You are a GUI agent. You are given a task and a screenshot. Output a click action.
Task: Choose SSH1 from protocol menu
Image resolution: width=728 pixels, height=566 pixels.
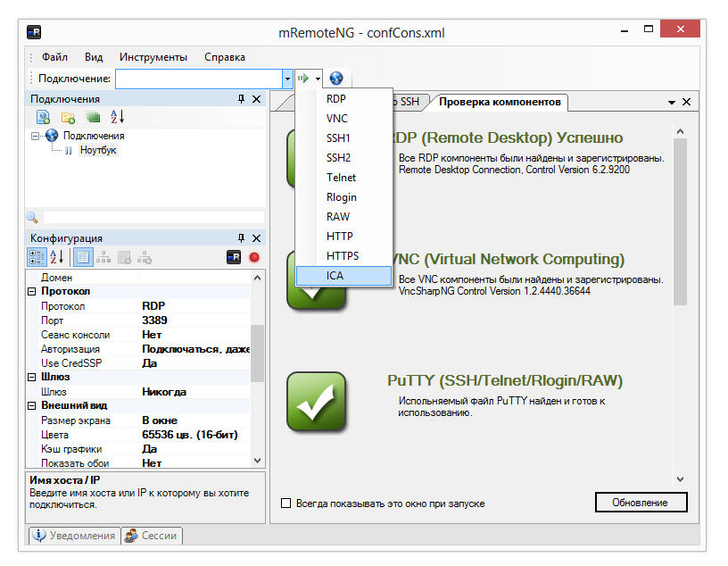click(343, 138)
